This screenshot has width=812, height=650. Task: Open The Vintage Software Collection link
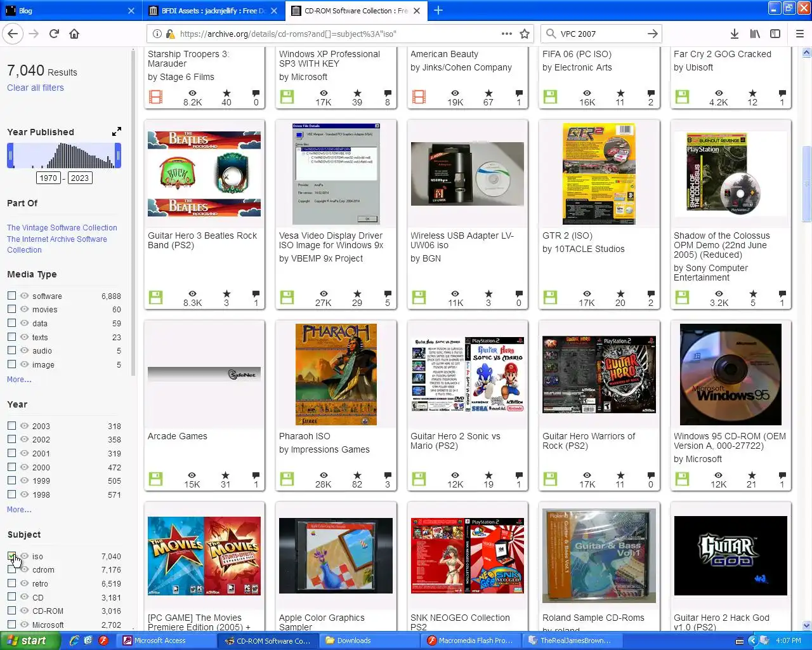[x=62, y=228]
